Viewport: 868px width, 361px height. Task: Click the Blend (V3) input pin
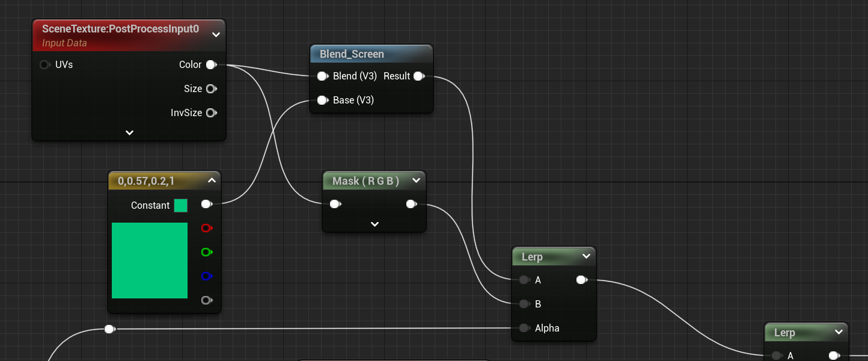(322, 76)
